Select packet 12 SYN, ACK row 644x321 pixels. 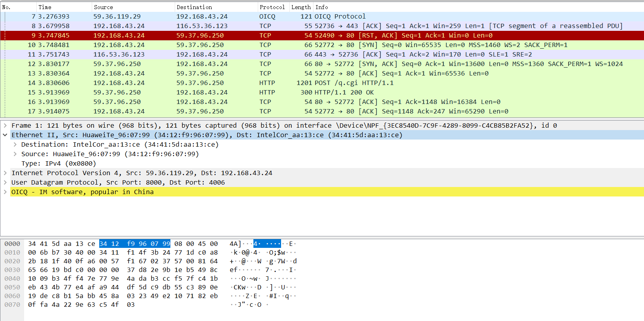(x=322, y=64)
